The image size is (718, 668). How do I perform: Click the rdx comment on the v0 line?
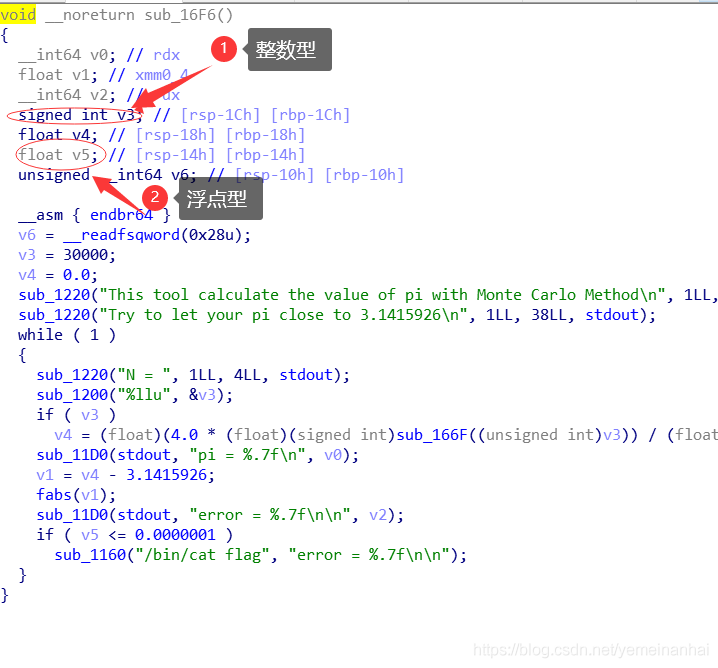167,55
